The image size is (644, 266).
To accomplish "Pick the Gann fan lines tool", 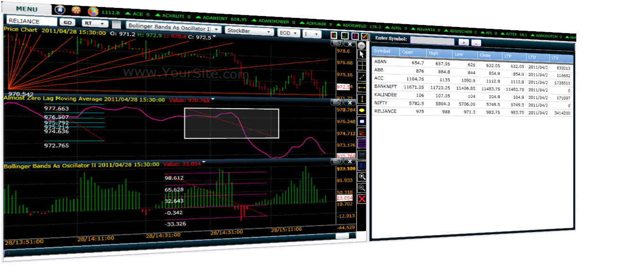I will tap(362, 133).
